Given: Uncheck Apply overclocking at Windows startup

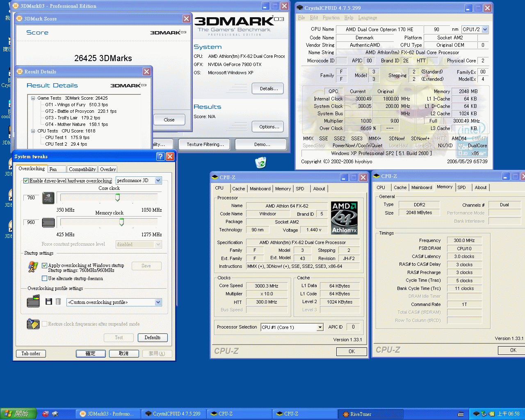Looking at the screenshot, I should point(45,265).
